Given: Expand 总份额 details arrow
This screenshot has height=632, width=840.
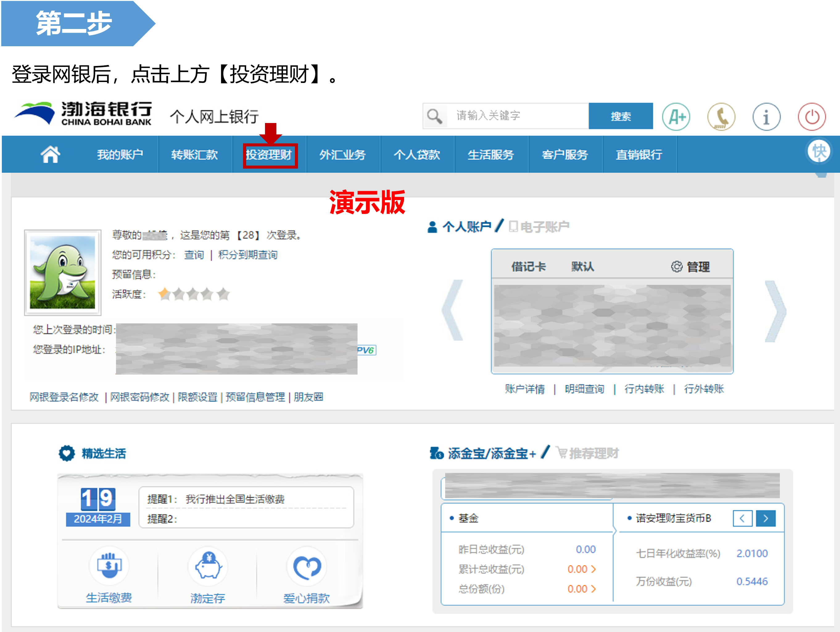Looking at the screenshot, I should point(594,589).
